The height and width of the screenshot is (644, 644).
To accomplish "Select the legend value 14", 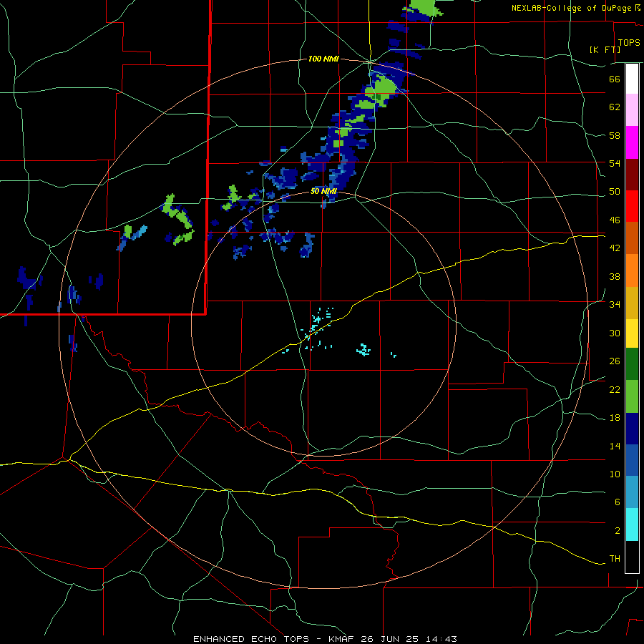I will click(x=615, y=446).
